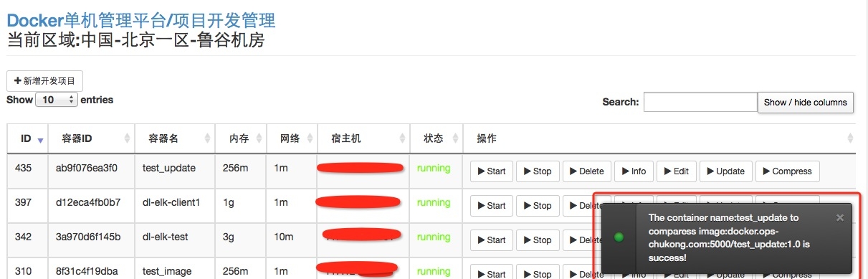
Task: Click the success notification message text
Action: click(729, 237)
